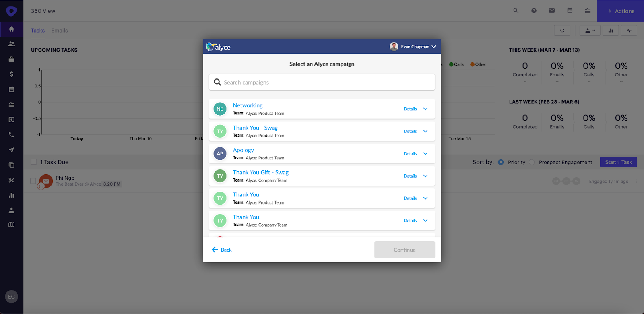Expand the Thank You campaign chevron

point(425,198)
